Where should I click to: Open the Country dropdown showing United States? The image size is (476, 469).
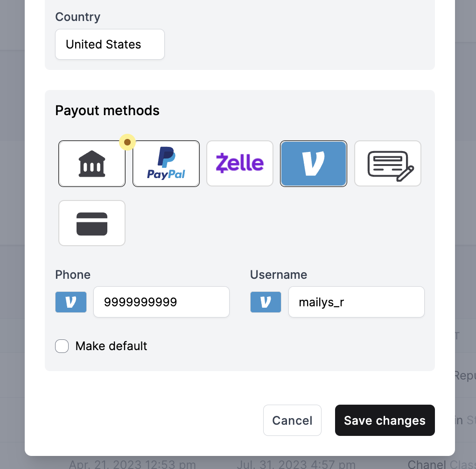[x=110, y=44]
